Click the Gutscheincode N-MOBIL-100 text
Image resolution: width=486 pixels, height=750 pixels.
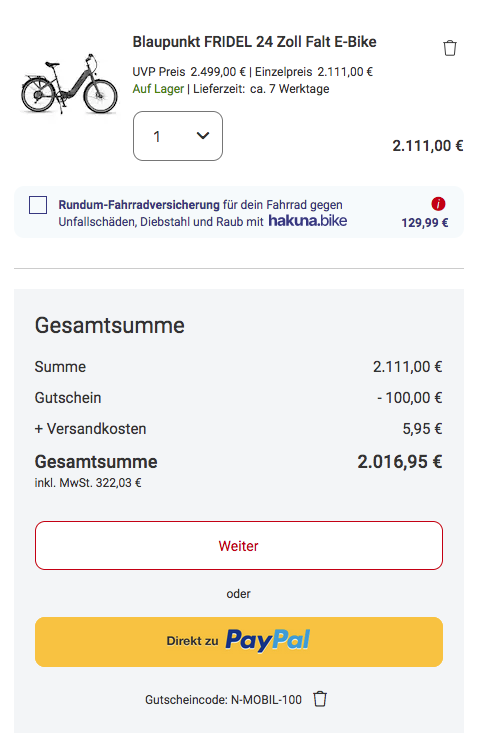(x=223, y=700)
